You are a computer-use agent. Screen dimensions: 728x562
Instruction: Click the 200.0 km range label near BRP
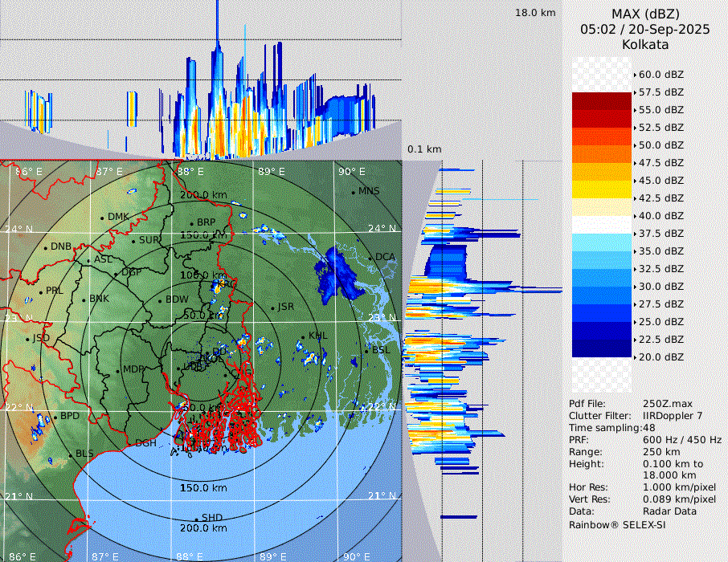(202, 195)
